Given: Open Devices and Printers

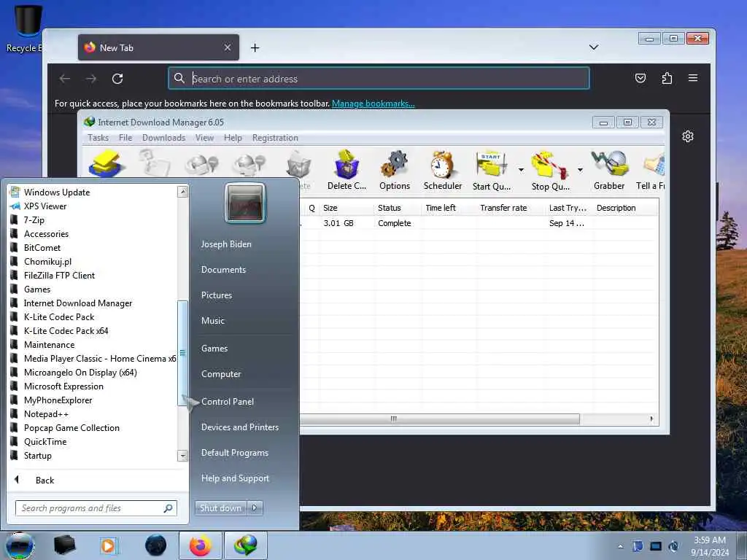Looking at the screenshot, I should tap(239, 427).
